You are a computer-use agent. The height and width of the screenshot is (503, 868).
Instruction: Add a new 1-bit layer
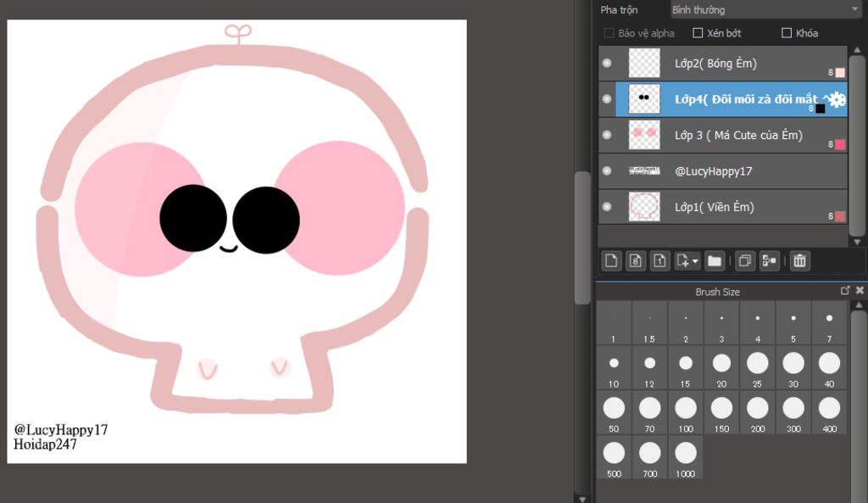[x=660, y=261]
